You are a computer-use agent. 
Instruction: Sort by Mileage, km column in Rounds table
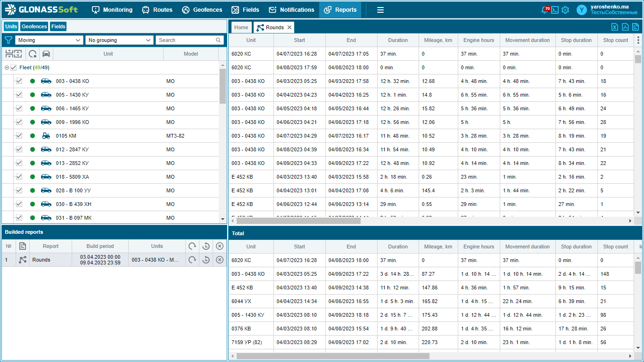[438, 40]
